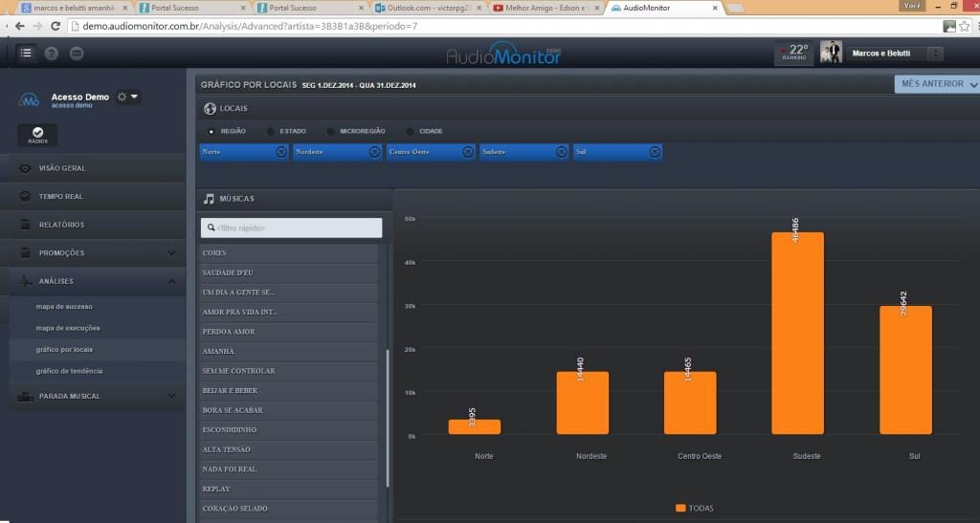Remove the Norte region tag
The image size is (980, 523).
pos(280,152)
